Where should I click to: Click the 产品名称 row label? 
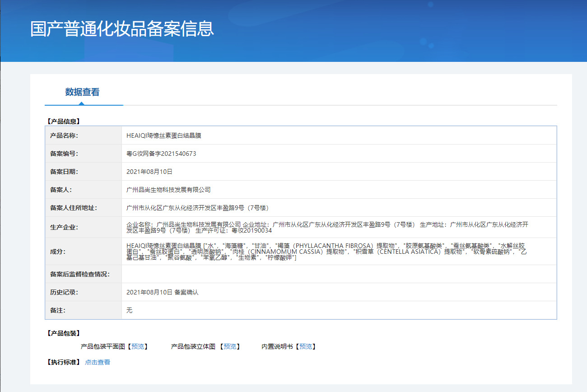pos(64,135)
